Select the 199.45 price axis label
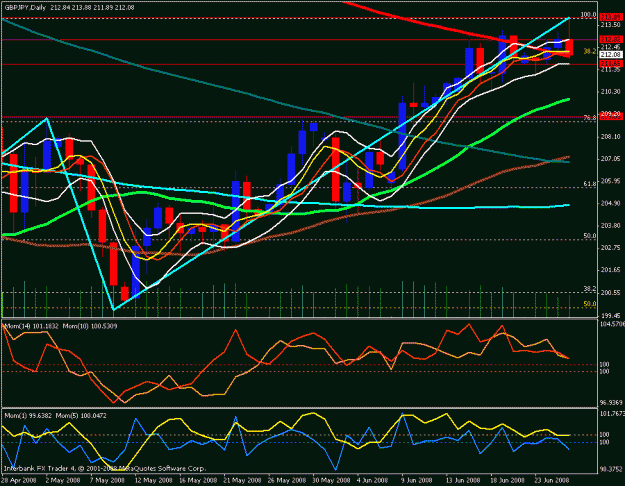Screen dimensions: 625x486 (x=610, y=315)
